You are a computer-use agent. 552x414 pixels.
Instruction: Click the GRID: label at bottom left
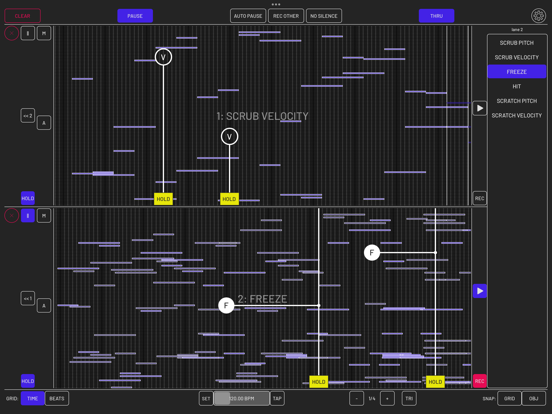pos(12,399)
